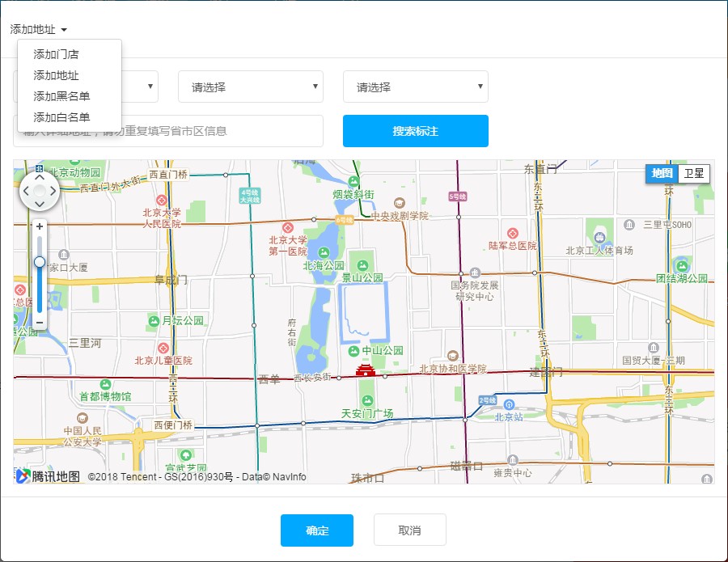Pan the map right with arrow
Viewport: 728px width, 562px height.
(53, 191)
